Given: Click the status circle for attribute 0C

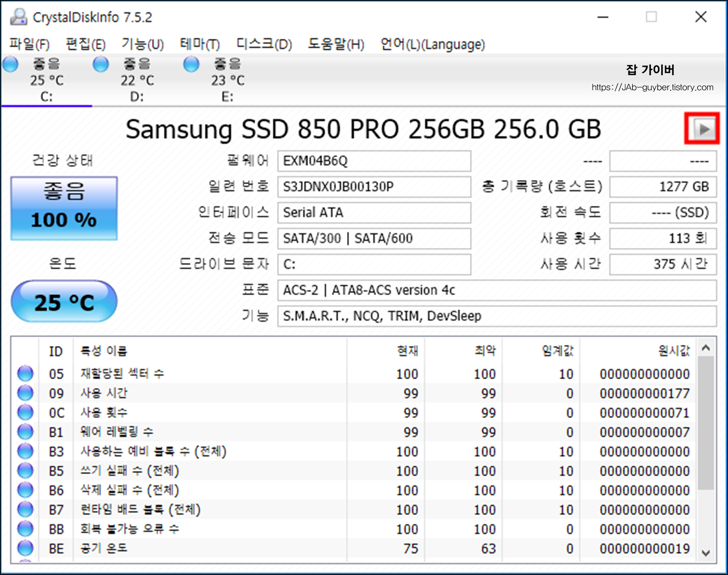Looking at the screenshot, I should pos(25,412).
